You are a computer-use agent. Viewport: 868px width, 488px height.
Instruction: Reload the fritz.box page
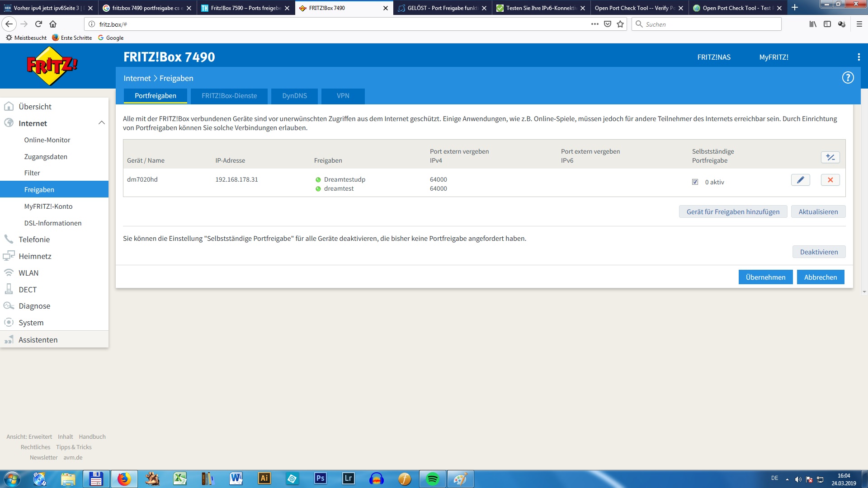pyautogui.click(x=38, y=24)
